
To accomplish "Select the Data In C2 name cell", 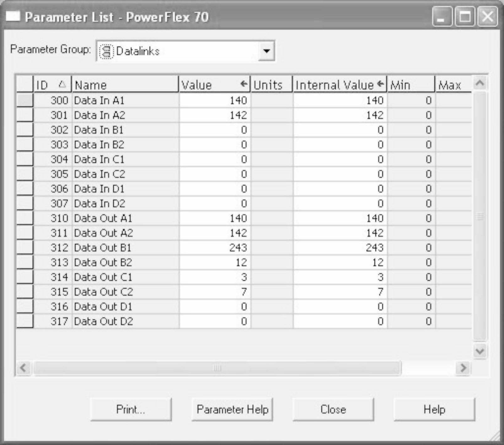I will (x=126, y=174).
